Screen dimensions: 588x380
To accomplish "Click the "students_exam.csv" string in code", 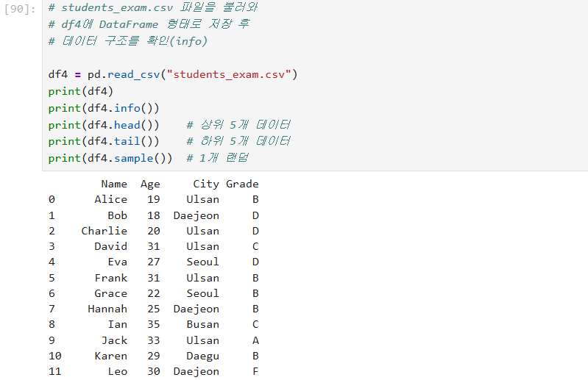I will click(229, 74).
